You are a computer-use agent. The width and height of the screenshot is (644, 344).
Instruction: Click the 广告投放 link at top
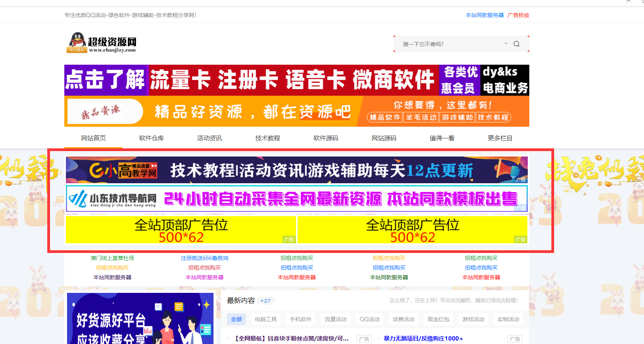click(x=518, y=15)
